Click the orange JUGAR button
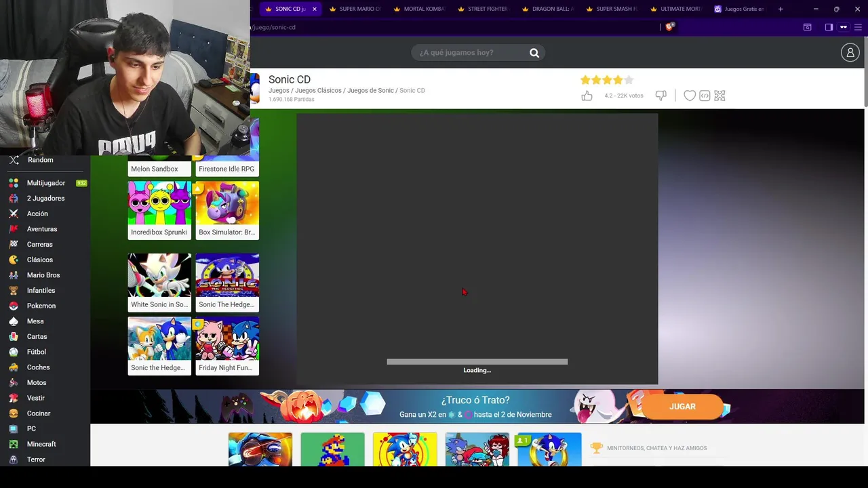 [682, 407]
